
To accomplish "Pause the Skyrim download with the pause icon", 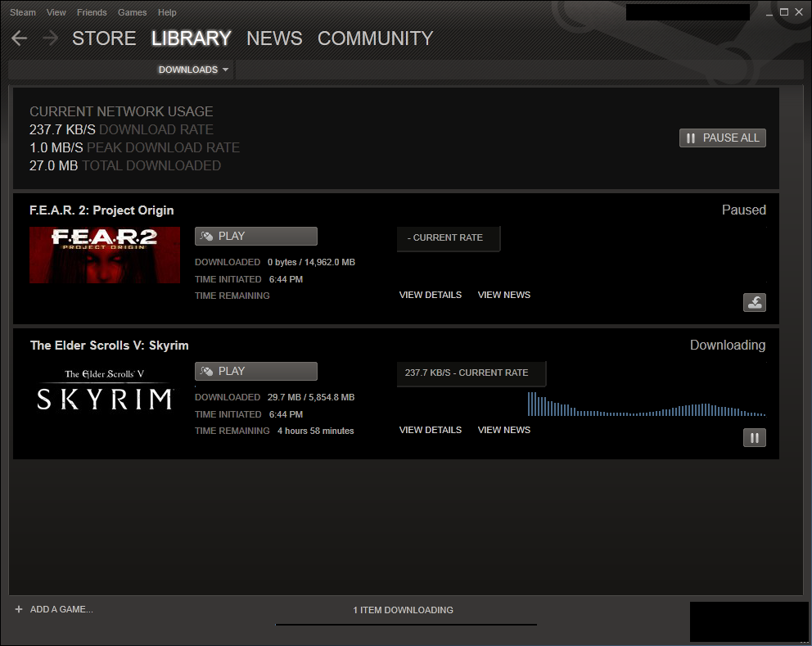I will [755, 438].
